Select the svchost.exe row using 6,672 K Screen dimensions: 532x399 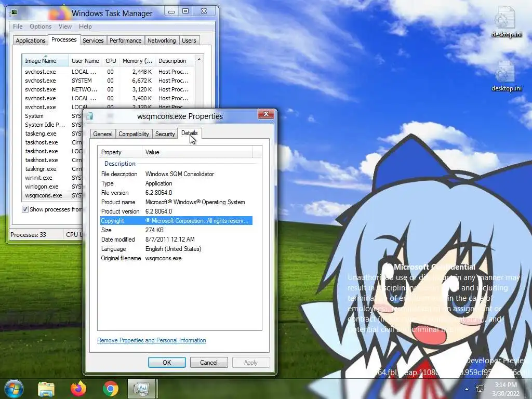click(x=108, y=81)
